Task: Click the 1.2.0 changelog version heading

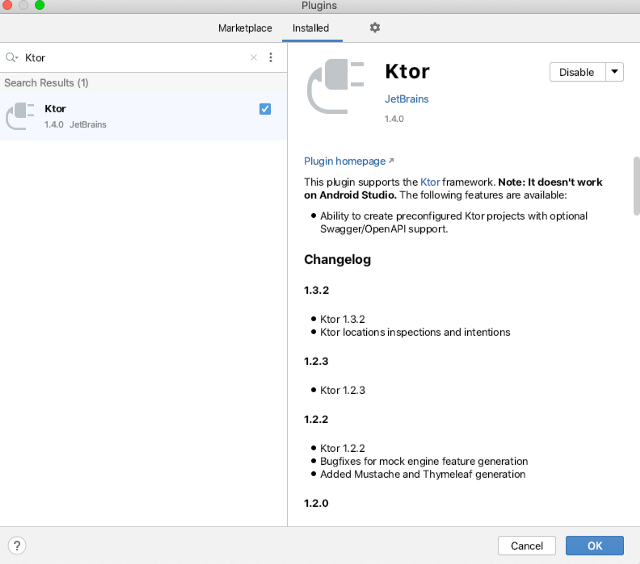Action: [316, 503]
